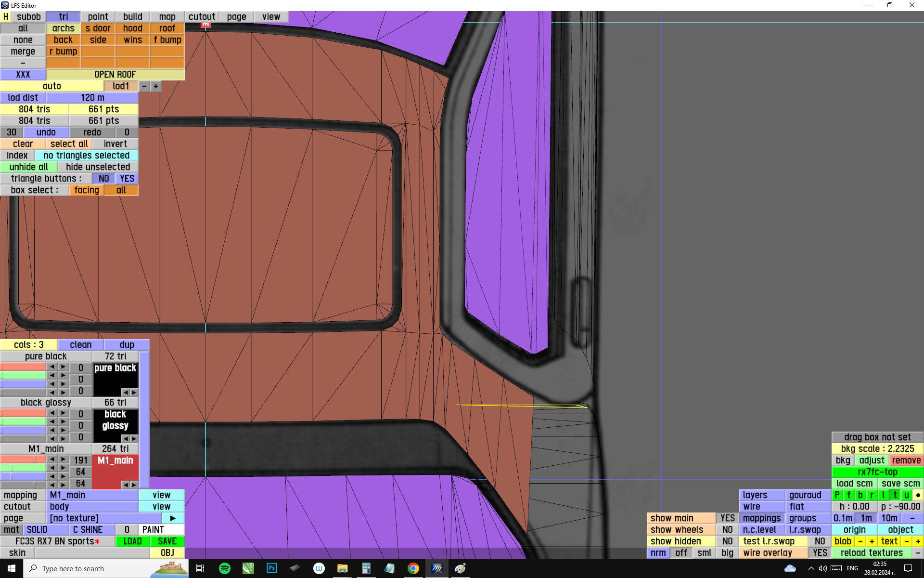Select the top view 't' button
The image size is (924, 578).
pos(895,495)
